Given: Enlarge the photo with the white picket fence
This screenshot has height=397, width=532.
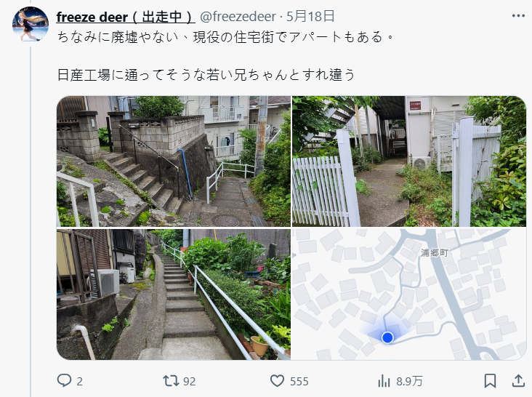Looking at the screenshot, I should point(409,161).
